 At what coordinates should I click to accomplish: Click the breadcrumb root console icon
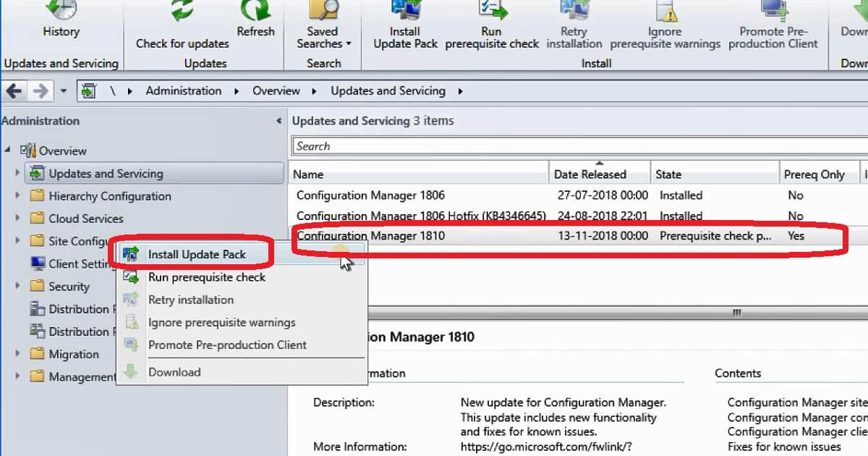(89, 91)
